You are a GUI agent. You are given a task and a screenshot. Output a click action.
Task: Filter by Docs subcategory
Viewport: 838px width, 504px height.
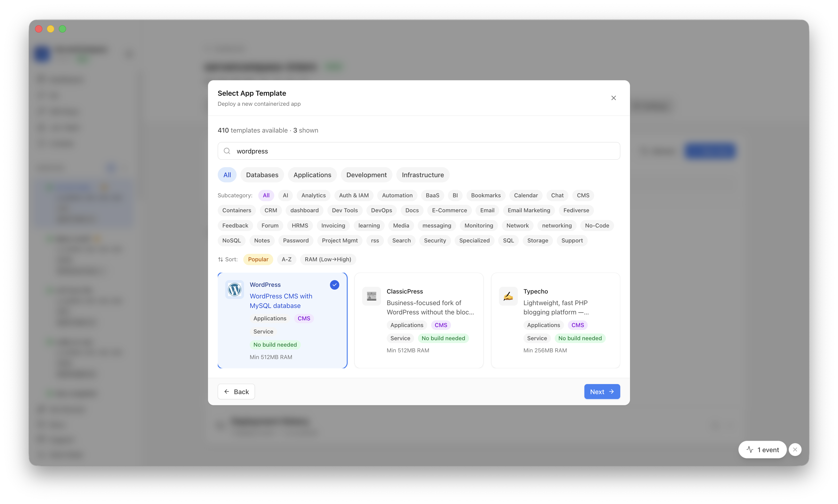[412, 210]
